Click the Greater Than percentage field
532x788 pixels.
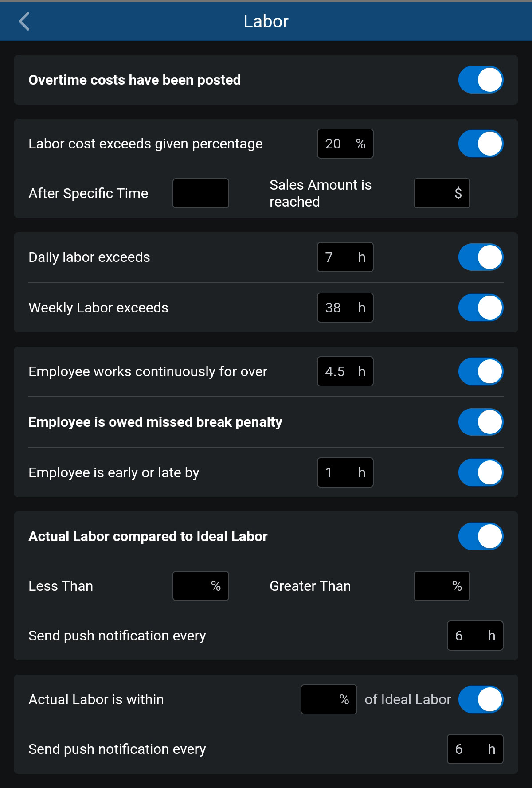point(441,585)
